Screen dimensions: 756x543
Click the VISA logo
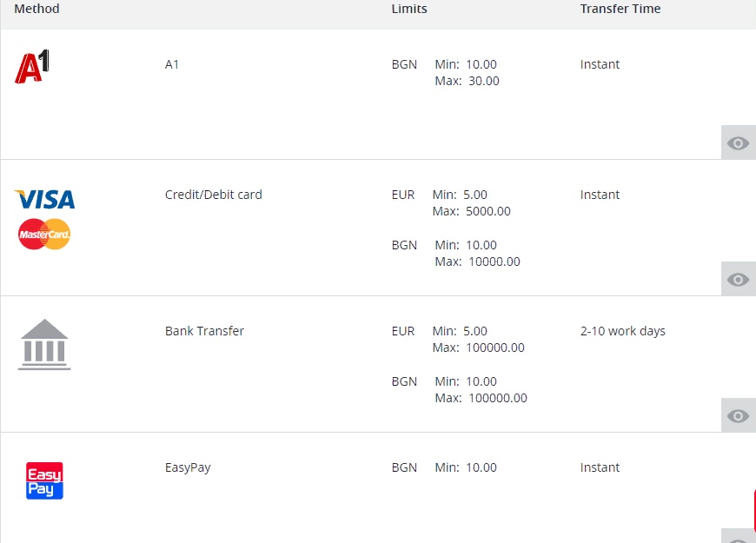(x=45, y=199)
